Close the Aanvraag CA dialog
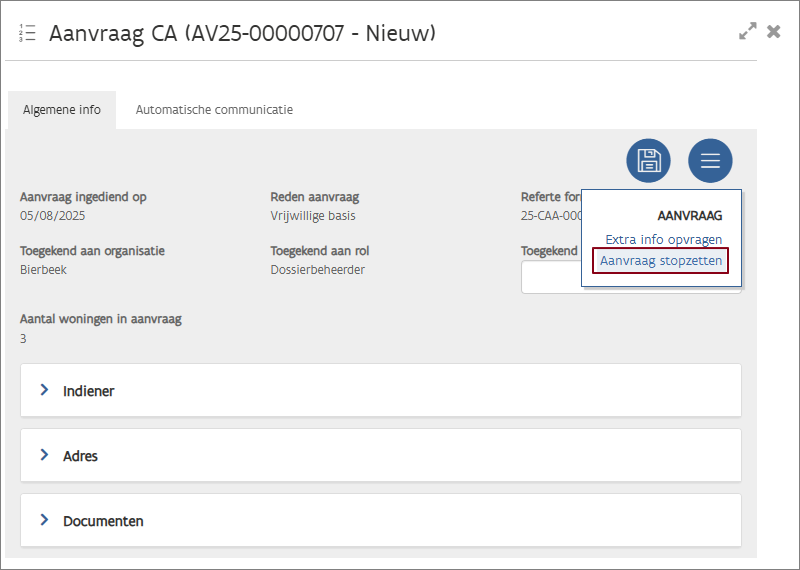 click(773, 32)
